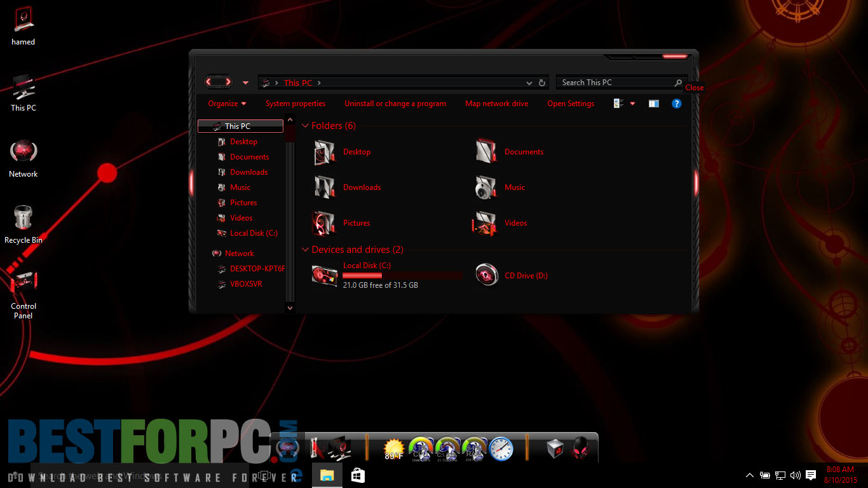Select Videos in the navigation pane
The image size is (868, 488).
[241, 218]
